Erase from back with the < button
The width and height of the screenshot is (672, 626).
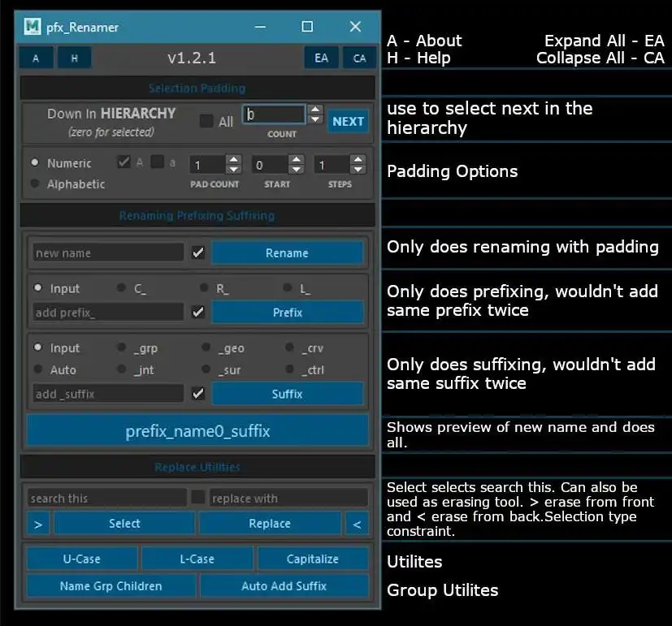[357, 524]
